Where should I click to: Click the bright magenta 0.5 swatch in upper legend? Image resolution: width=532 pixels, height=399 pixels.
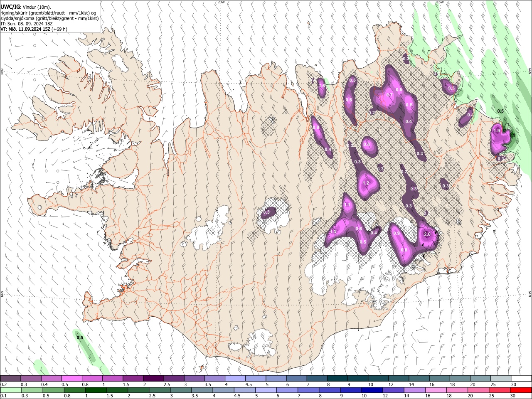pyautogui.click(x=72, y=379)
